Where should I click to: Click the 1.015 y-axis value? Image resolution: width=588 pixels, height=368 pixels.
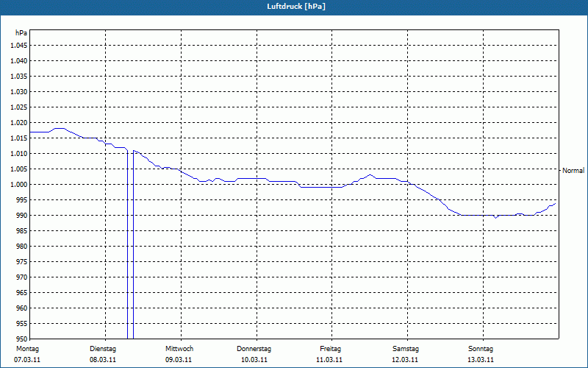point(19,138)
